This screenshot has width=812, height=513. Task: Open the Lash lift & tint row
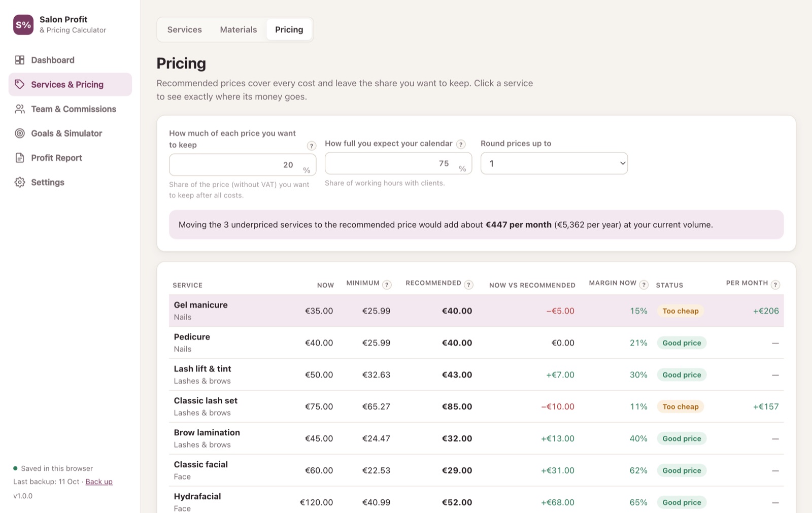coord(476,374)
